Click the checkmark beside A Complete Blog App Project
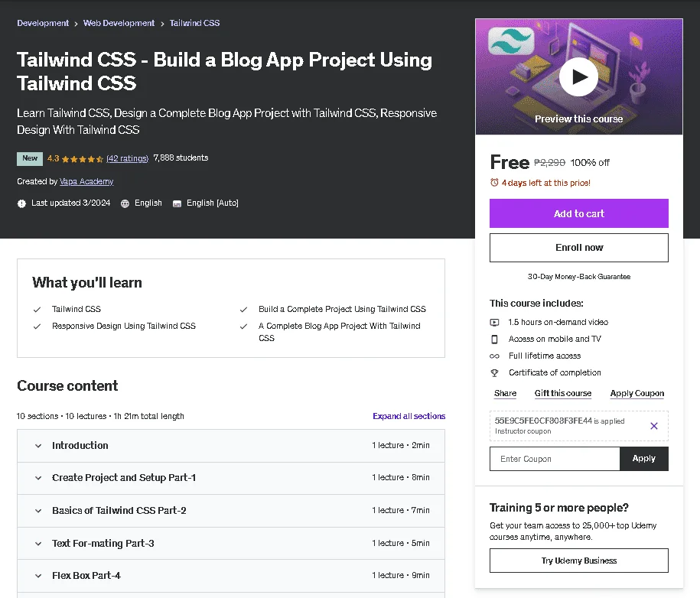The image size is (700, 598). 243,327
